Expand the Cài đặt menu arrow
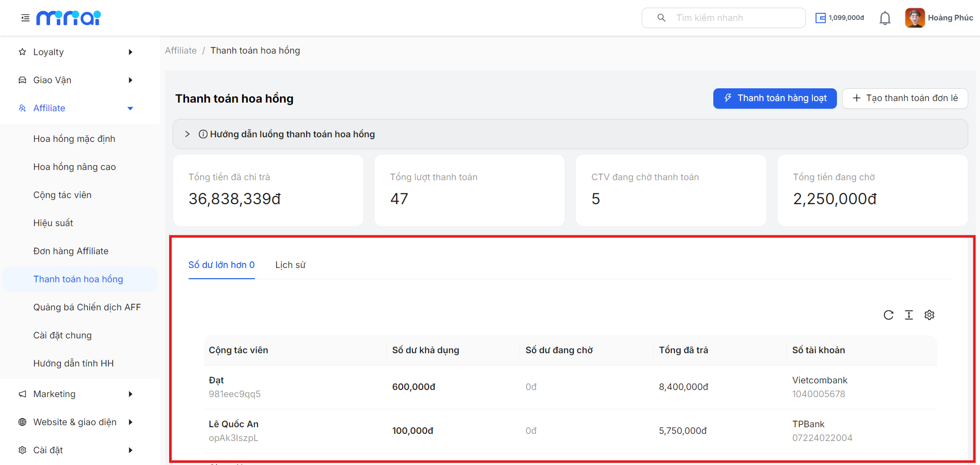The image size is (980, 465). click(130, 450)
